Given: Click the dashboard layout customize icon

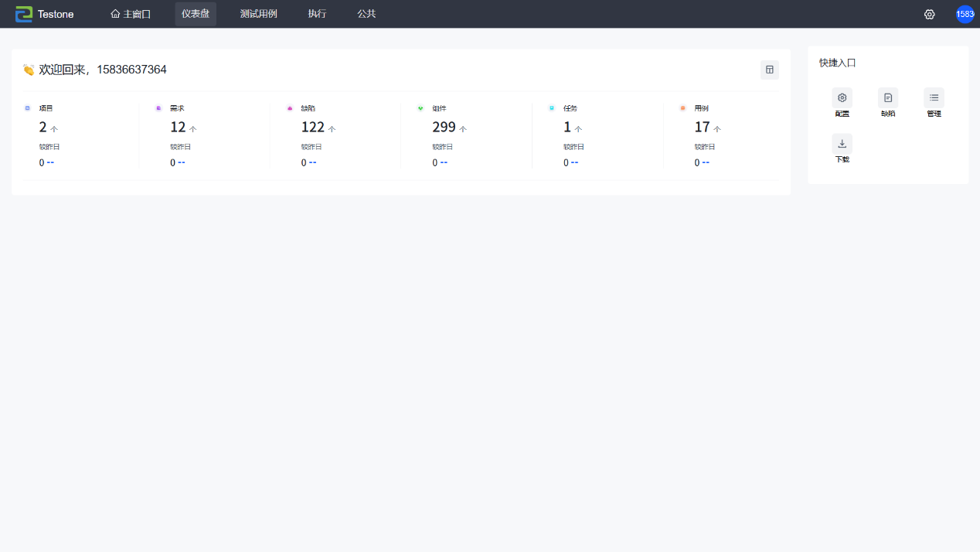Looking at the screenshot, I should pos(769,70).
